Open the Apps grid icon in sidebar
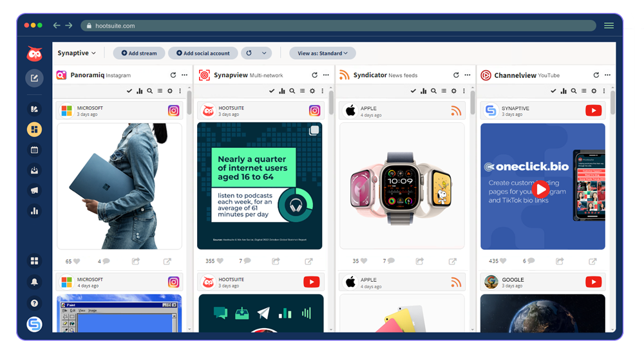Viewport: 644px width, 357px height. (35, 261)
